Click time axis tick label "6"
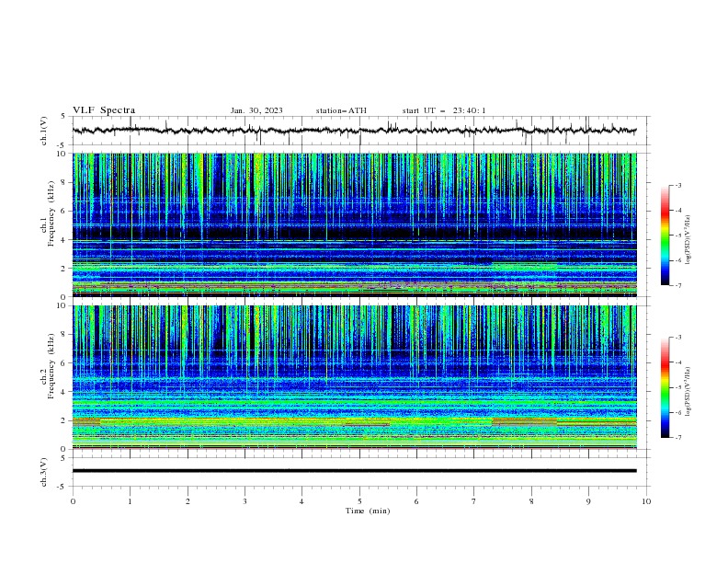This screenshot has width=728, height=563. tap(416, 501)
